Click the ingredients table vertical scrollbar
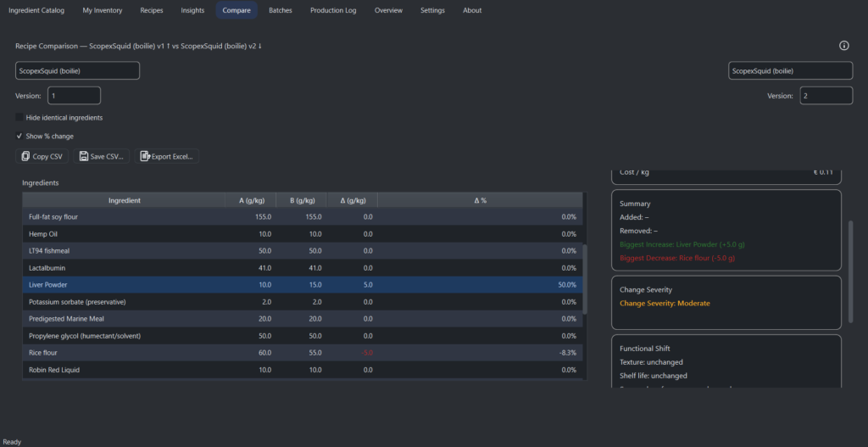 583,280
